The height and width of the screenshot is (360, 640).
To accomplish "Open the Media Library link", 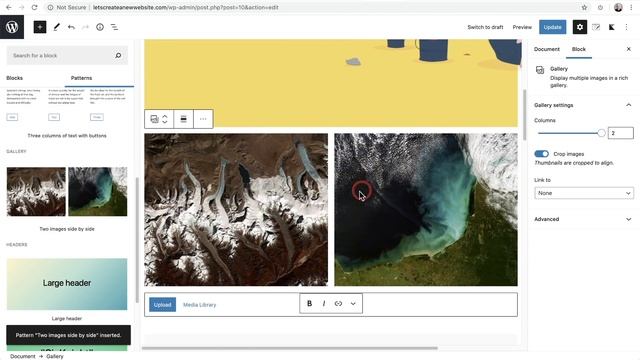I will pyautogui.click(x=199, y=304).
